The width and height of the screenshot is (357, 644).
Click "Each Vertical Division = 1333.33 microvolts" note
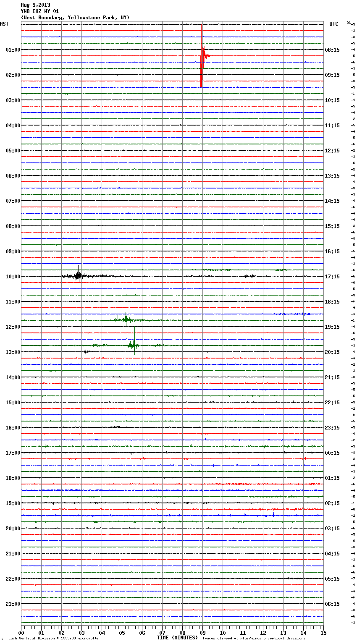53,639
